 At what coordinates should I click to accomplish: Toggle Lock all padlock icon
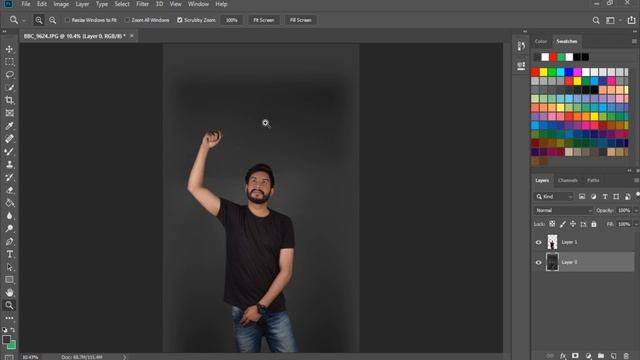pos(594,224)
